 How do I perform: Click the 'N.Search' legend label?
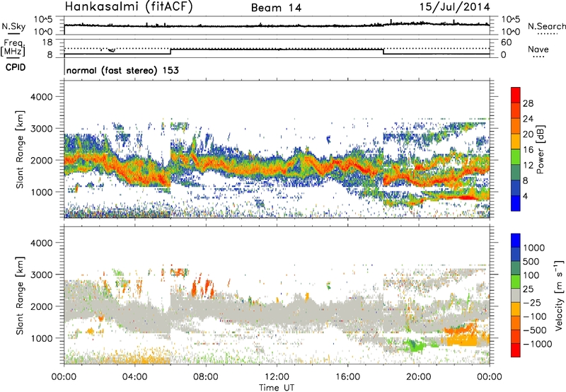click(547, 26)
